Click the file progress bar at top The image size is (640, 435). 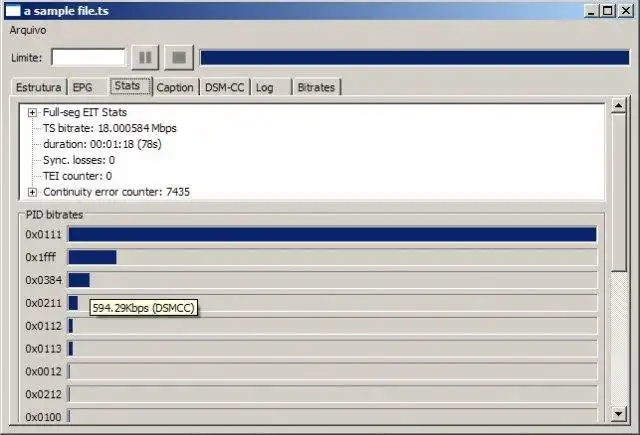tap(414, 58)
